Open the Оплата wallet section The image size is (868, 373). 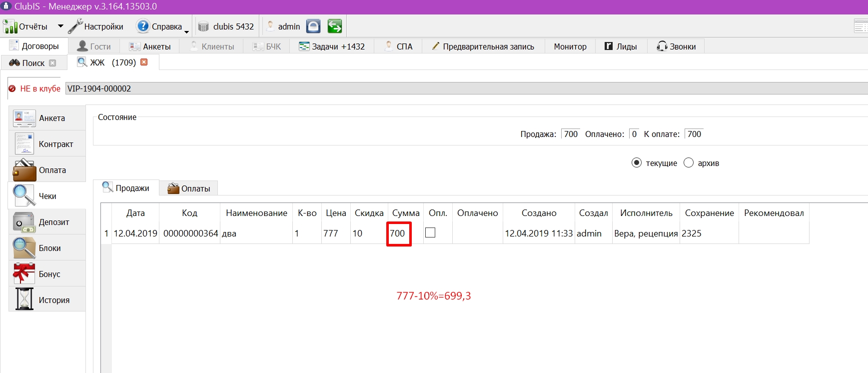47,170
